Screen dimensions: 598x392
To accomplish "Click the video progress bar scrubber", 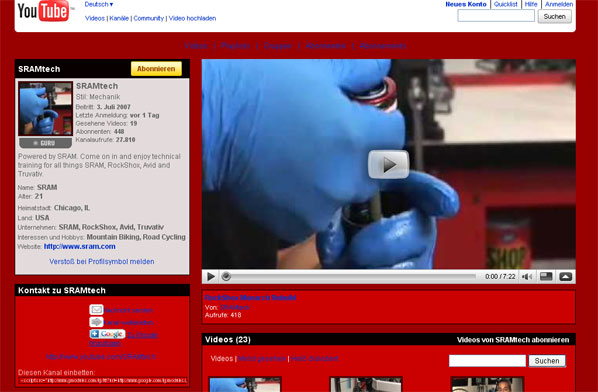I will (226, 276).
